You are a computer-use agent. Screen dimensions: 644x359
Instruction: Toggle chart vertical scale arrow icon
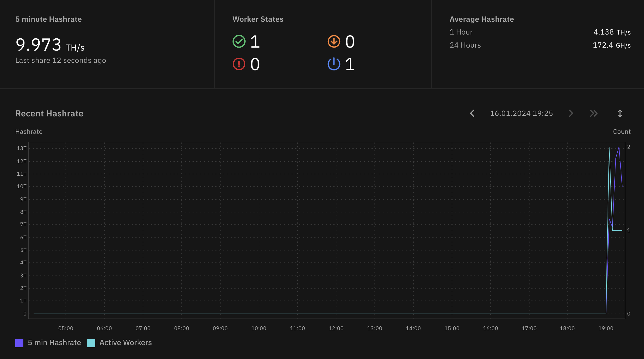[x=620, y=113]
